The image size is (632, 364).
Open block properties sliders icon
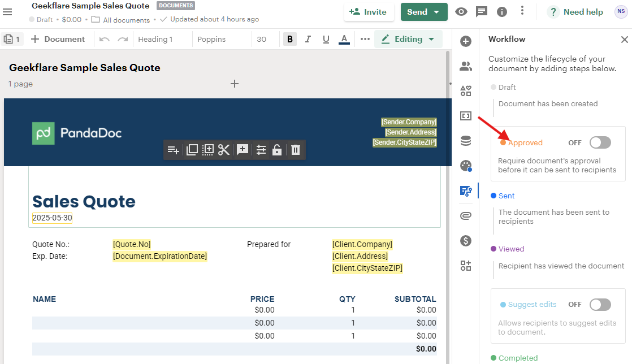pyautogui.click(x=261, y=150)
